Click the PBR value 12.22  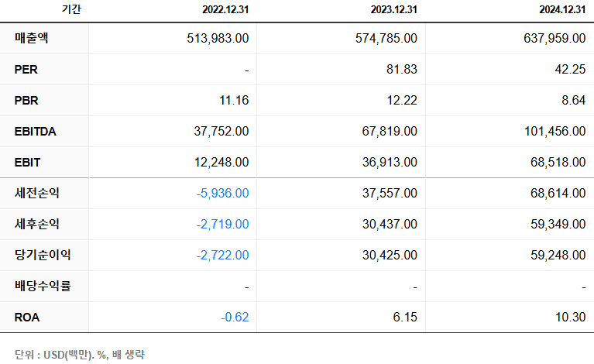pos(402,101)
